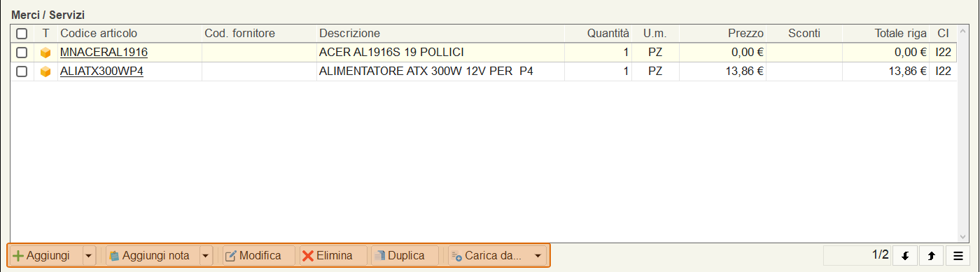The width and height of the screenshot is (980, 272).
Task: Toggle the select-all checkbox in the table header
Action: pos(22,34)
